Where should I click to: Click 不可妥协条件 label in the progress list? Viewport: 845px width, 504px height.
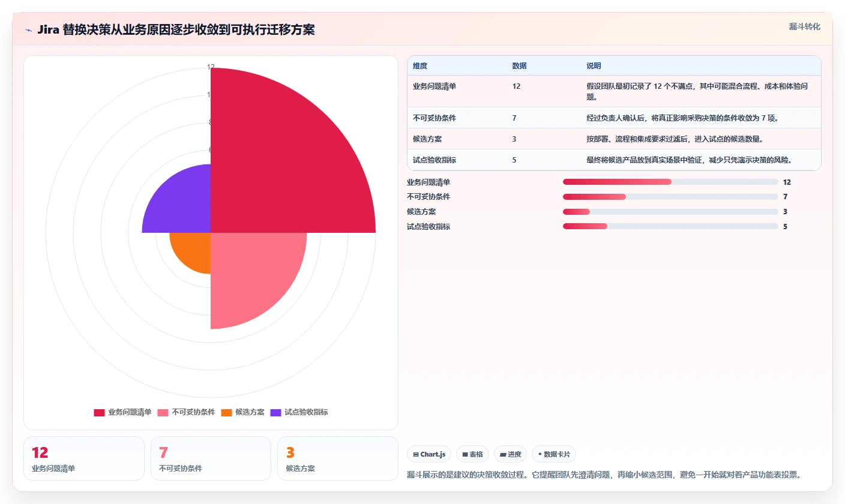tap(429, 197)
